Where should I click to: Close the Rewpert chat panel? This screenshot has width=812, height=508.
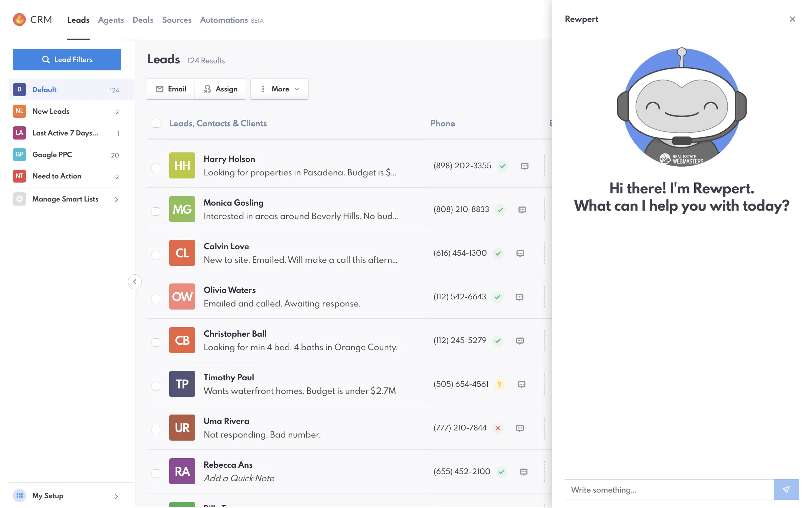[x=792, y=19]
